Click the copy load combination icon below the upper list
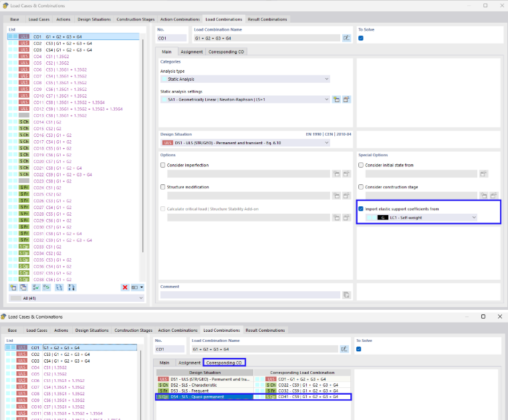Image resolution: width=508 pixels, height=420 pixels. click(23, 287)
